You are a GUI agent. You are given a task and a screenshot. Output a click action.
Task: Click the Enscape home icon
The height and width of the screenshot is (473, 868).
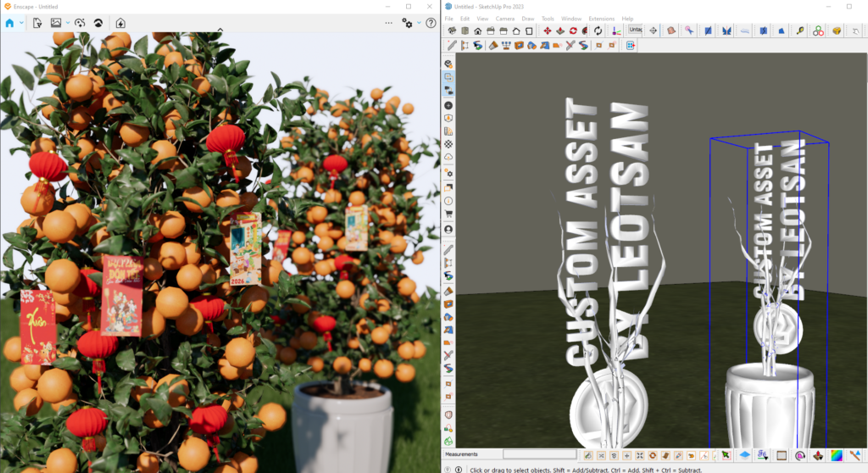[9, 23]
